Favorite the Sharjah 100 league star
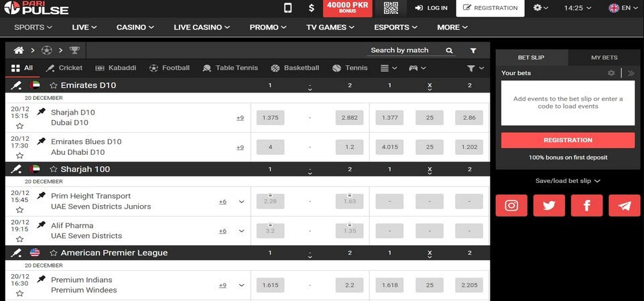 [54, 169]
